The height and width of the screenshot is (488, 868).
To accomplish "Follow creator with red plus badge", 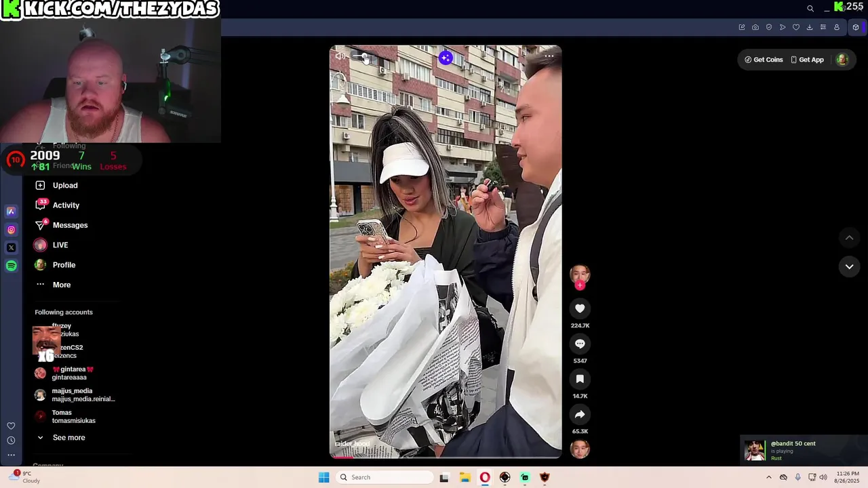I will click(580, 285).
